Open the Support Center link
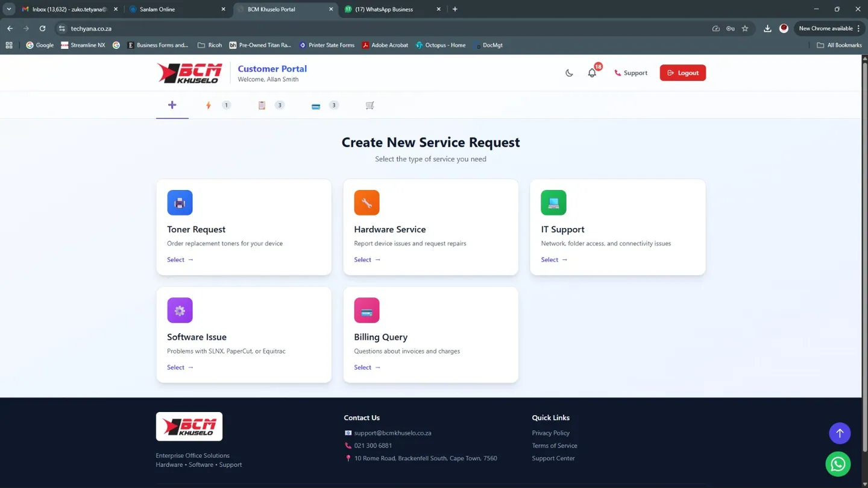 [553, 458]
